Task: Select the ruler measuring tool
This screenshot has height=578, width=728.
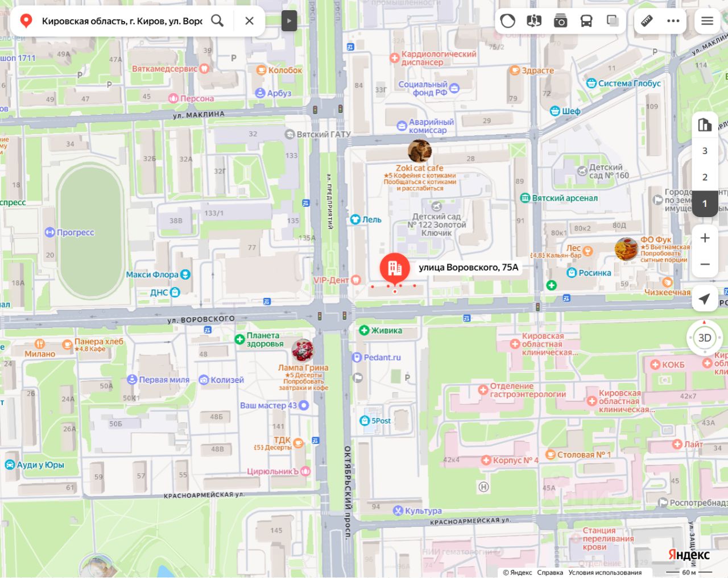Action: click(647, 21)
